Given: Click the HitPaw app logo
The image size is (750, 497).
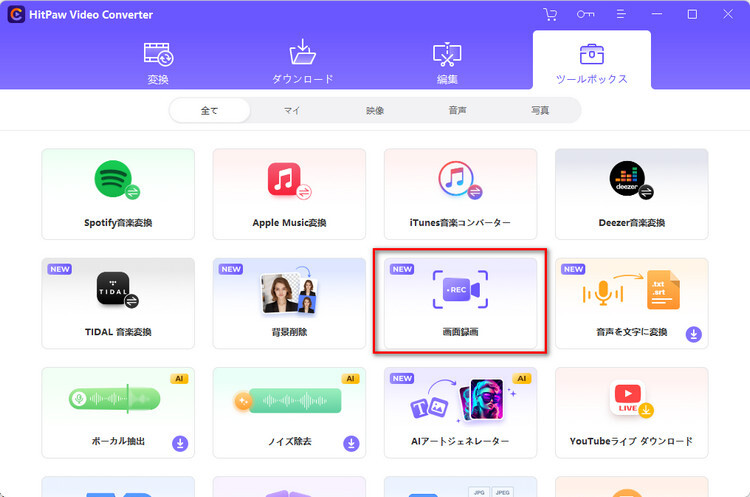Looking at the screenshot, I should coord(16,14).
